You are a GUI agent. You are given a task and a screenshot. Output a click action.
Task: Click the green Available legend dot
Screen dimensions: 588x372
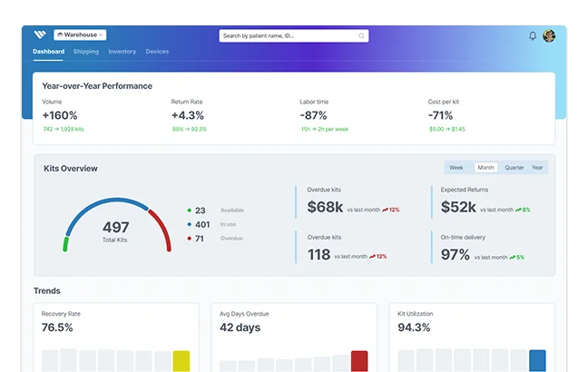(x=189, y=210)
